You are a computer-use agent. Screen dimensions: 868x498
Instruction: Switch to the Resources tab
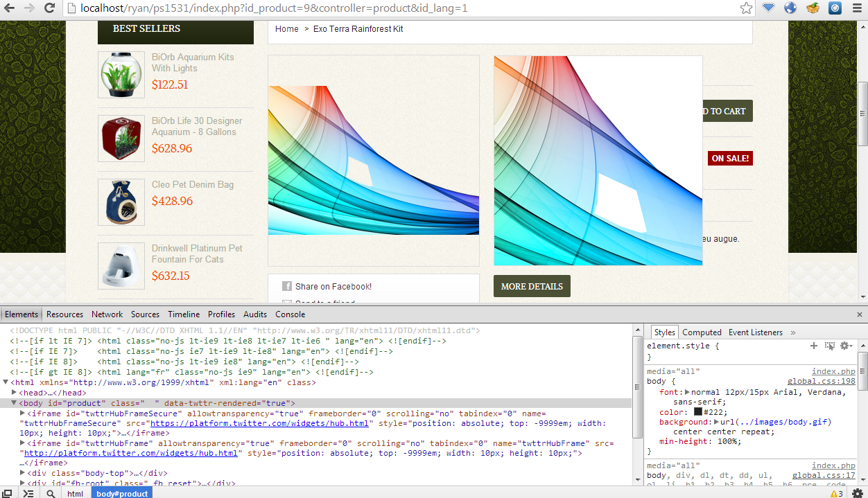pos(64,314)
